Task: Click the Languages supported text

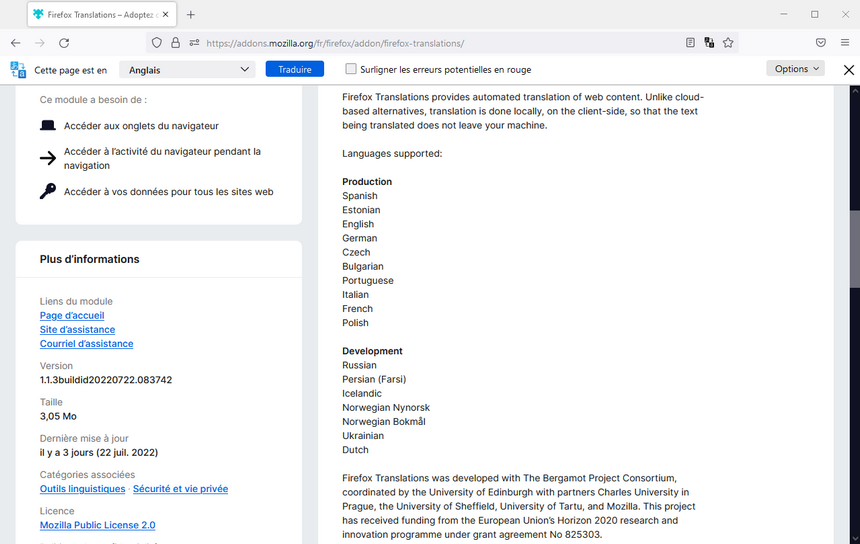Action: 392,154
